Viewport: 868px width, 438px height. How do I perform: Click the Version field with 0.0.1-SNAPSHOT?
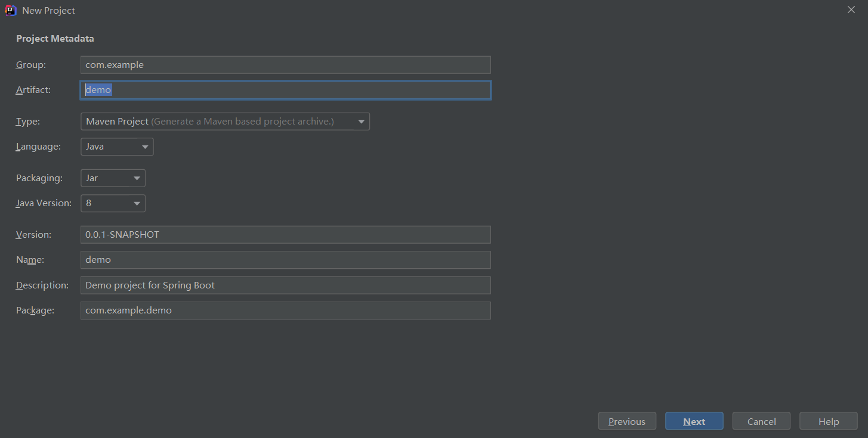(286, 235)
